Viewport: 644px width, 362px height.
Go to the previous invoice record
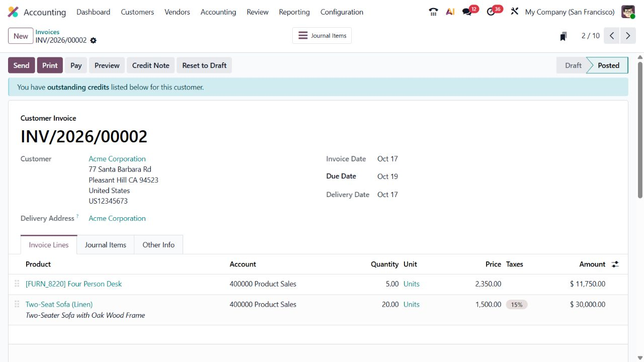pos(612,36)
